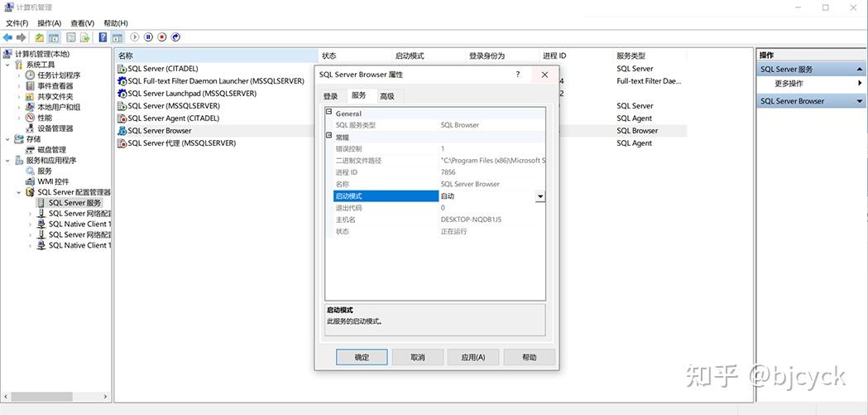Click the 取消 button

pyautogui.click(x=418, y=357)
